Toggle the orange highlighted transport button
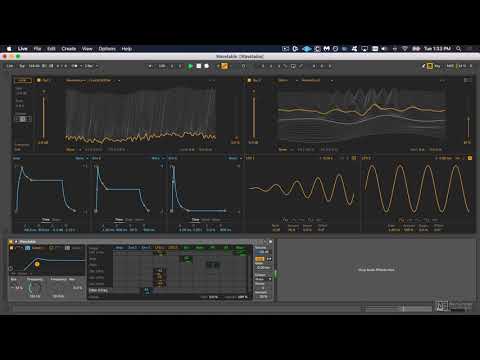The height and width of the screenshot is (360, 480). point(225,66)
